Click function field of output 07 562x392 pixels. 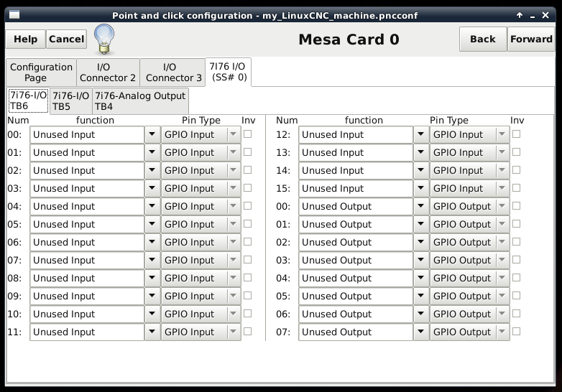pyautogui.click(x=356, y=332)
